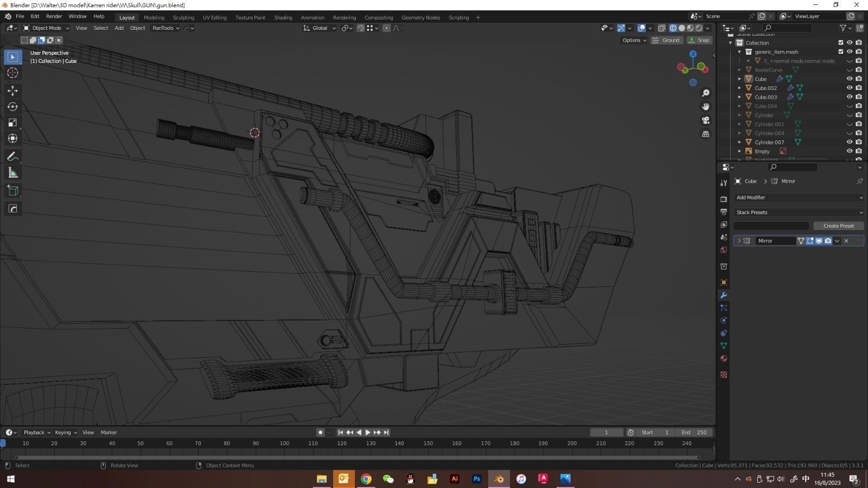Image resolution: width=868 pixels, height=488 pixels.
Task: Switch to the Modeling workspace tab
Action: point(154,17)
